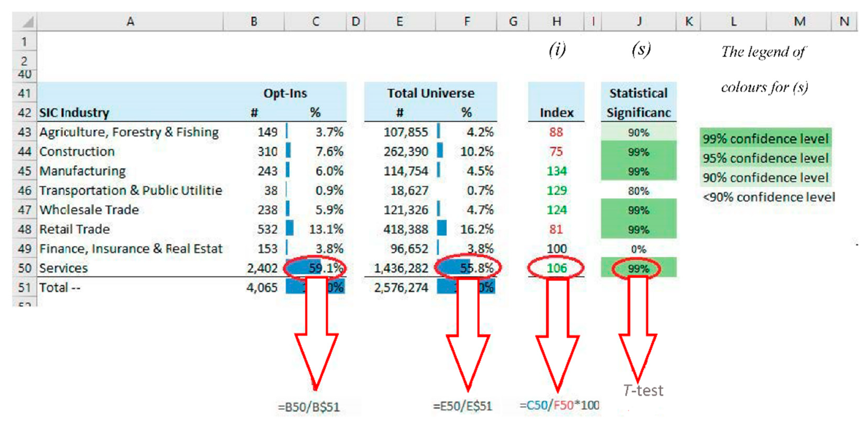868x422 pixels.
Task: Select the 'Total Universe' header cell
Action: pos(431,93)
